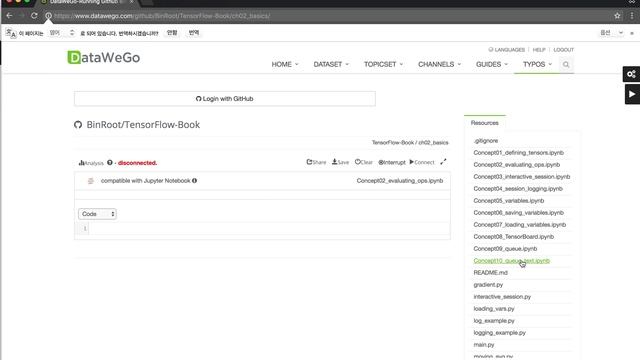Click the first translate bar button
The height and width of the screenshot is (360, 640).
coord(172,33)
